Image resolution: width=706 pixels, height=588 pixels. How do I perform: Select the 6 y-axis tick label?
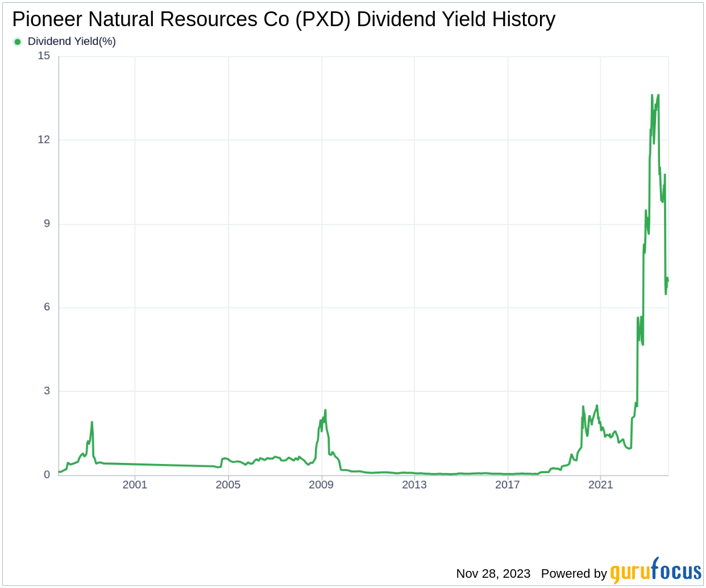point(47,307)
